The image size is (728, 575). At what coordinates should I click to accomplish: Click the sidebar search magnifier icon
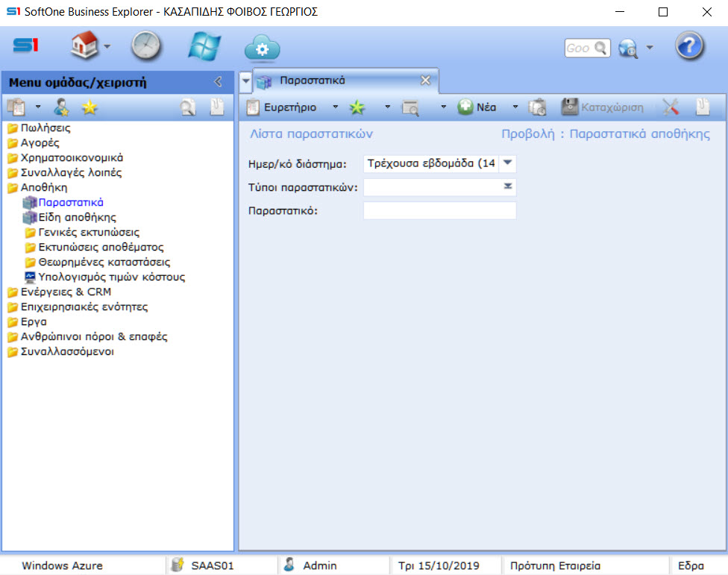point(188,107)
